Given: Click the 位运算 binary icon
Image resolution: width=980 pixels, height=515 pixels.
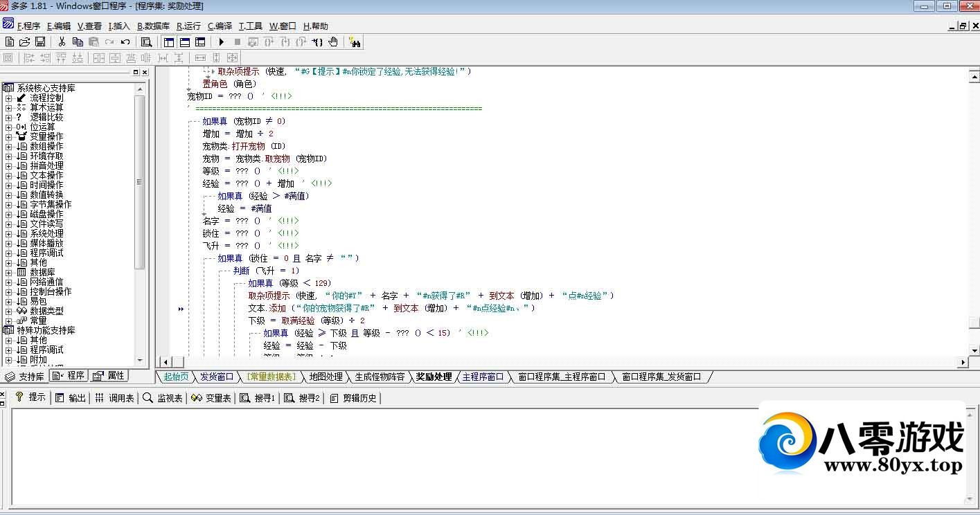Looking at the screenshot, I should point(21,127).
